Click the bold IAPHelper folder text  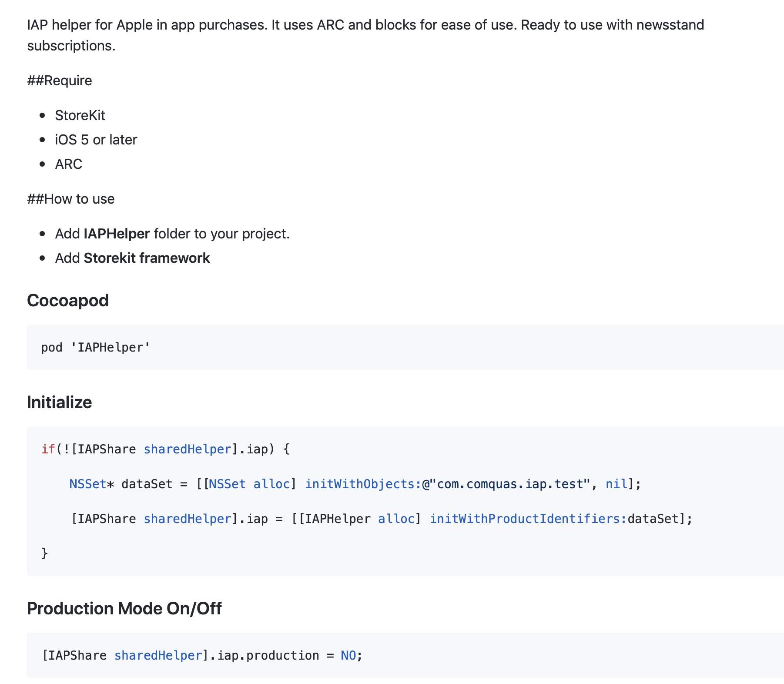(x=117, y=234)
